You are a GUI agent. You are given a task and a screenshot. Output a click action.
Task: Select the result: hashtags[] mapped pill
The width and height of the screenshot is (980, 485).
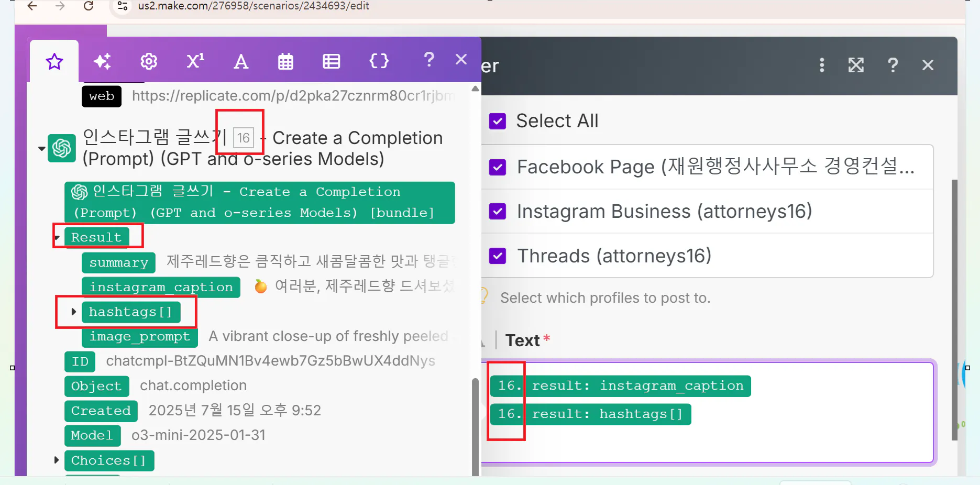click(x=591, y=414)
